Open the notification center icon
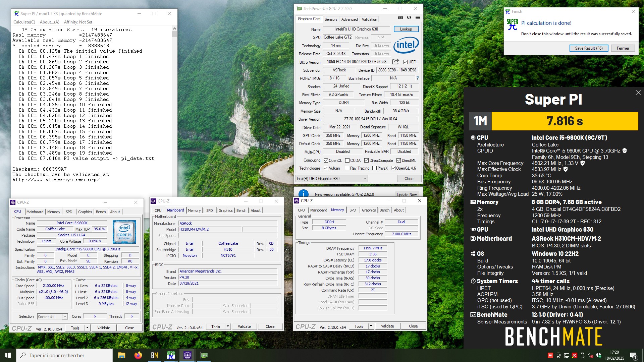The height and width of the screenshot is (362, 644). click(x=633, y=355)
